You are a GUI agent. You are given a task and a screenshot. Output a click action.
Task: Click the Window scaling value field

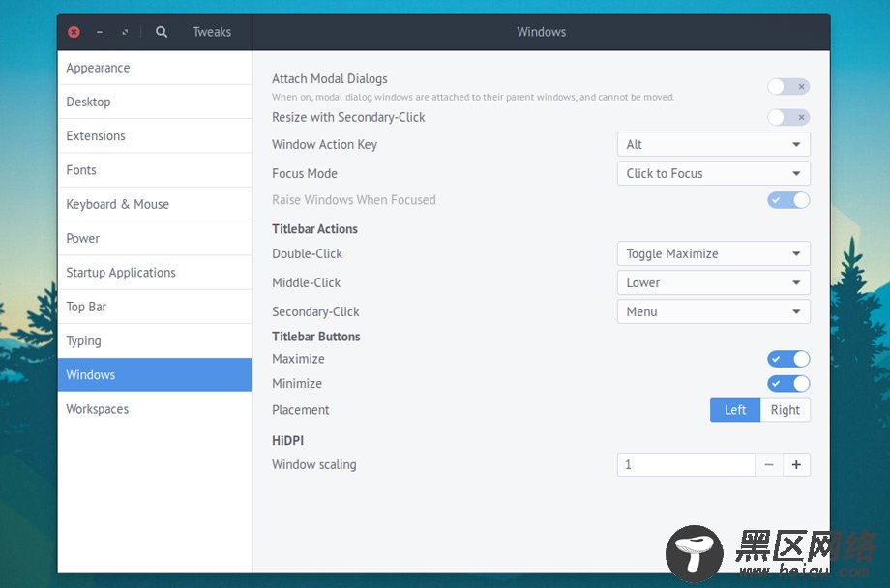(x=686, y=465)
